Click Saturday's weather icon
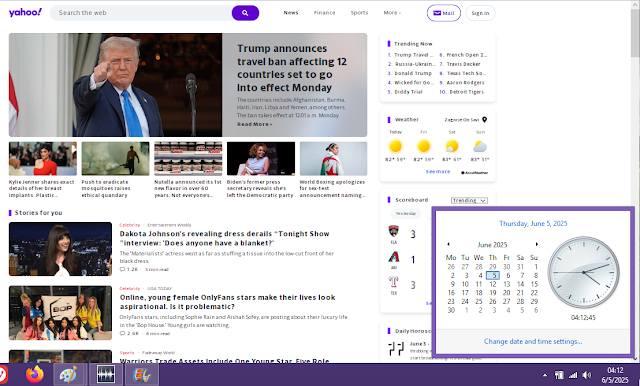This screenshot has height=386, width=640. coord(452,146)
